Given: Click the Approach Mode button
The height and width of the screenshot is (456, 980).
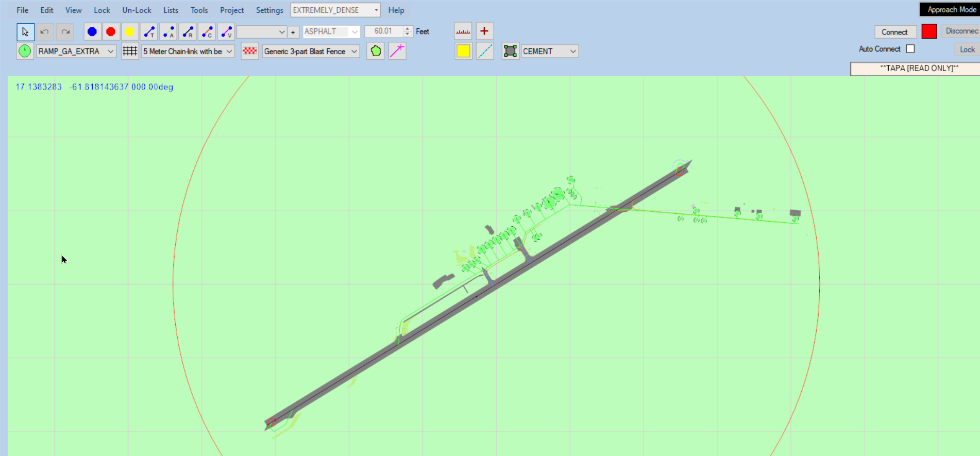Looking at the screenshot, I should [951, 10].
